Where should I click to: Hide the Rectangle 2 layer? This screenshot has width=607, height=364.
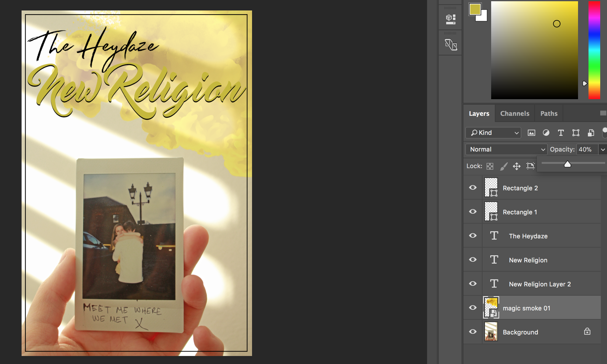point(473,188)
